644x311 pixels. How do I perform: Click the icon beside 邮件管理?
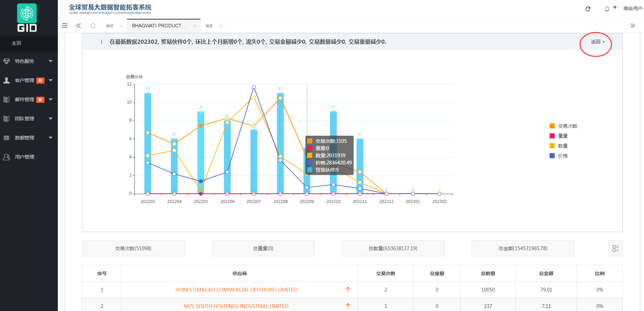pyautogui.click(x=6, y=99)
